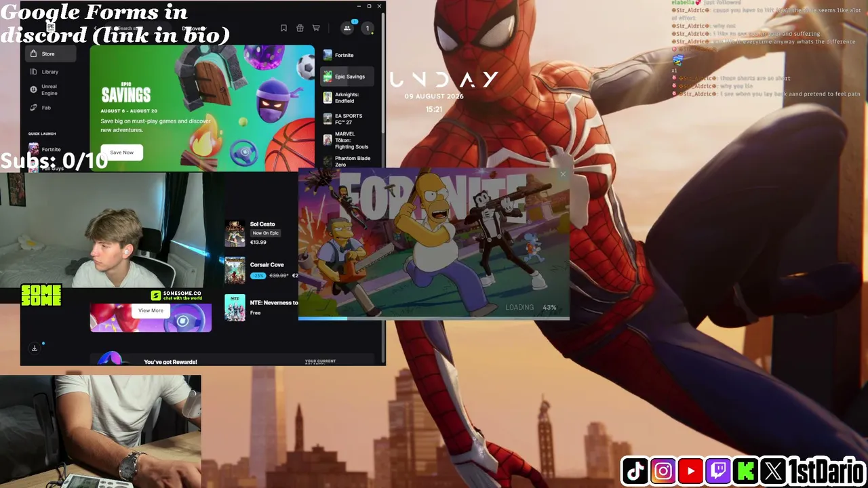Click the Corsair Cove game title
This screenshot has height=488, width=868.
(267, 265)
